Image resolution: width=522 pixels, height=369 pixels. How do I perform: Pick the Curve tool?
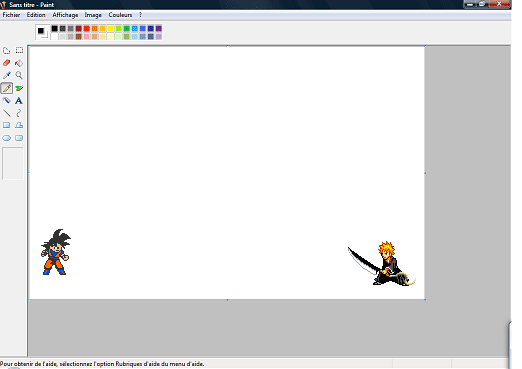coord(19,113)
